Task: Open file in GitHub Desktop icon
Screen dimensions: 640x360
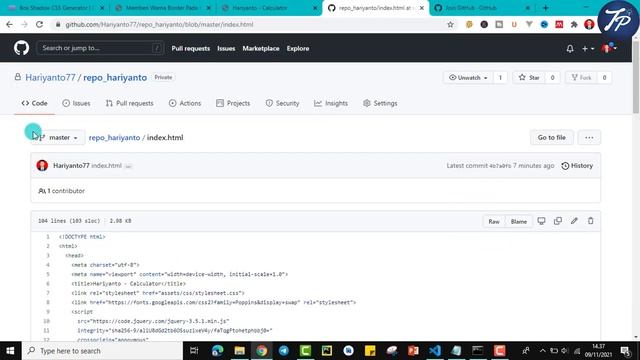Action: (541, 221)
